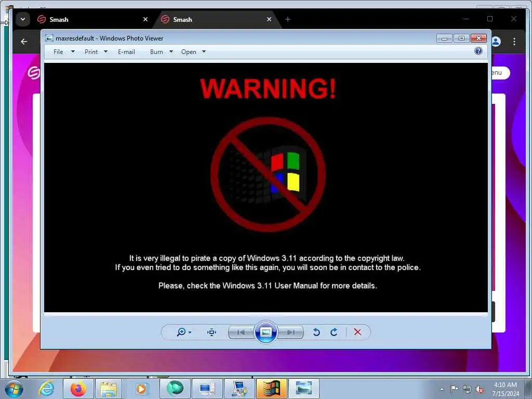
Task: Expand the Burn dropdown arrow
Action: point(171,51)
